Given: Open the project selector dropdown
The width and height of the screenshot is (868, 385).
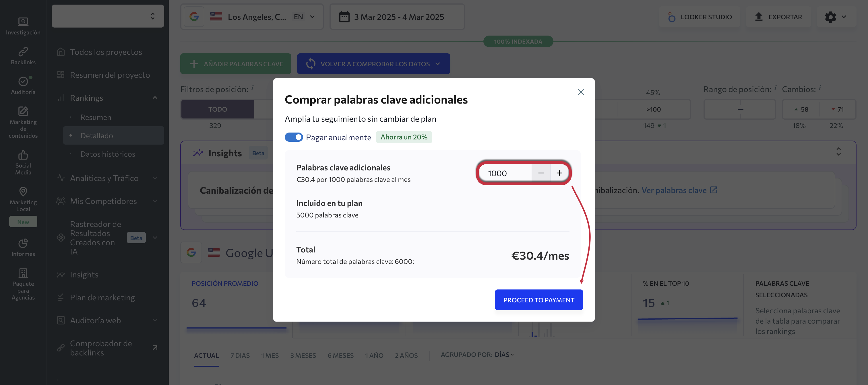Looking at the screenshot, I should tap(108, 16).
